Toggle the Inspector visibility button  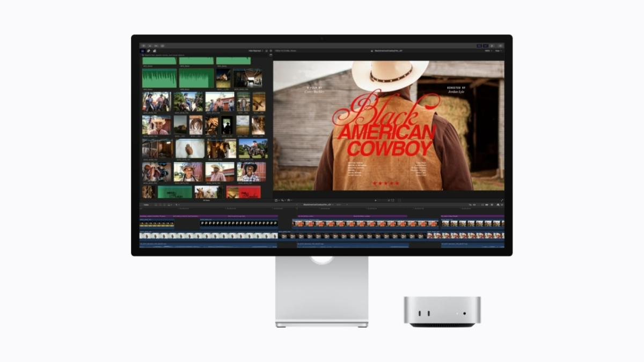(x=492, y=46)
